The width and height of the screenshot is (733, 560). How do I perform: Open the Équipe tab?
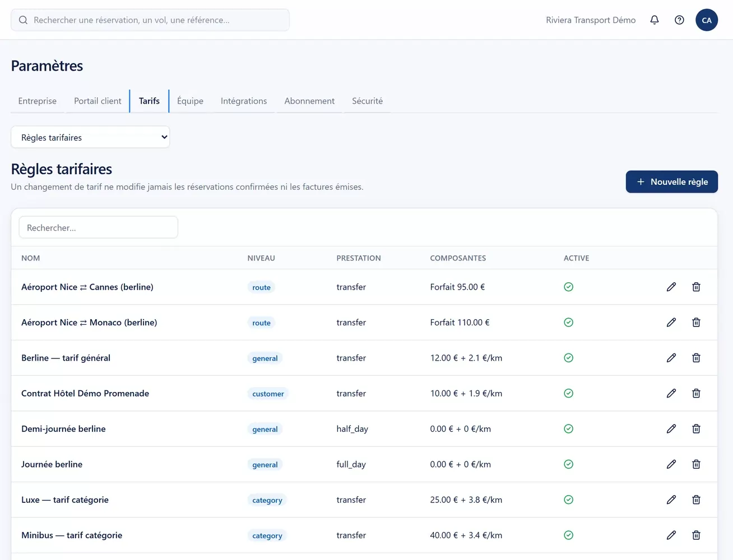point(190,101)
